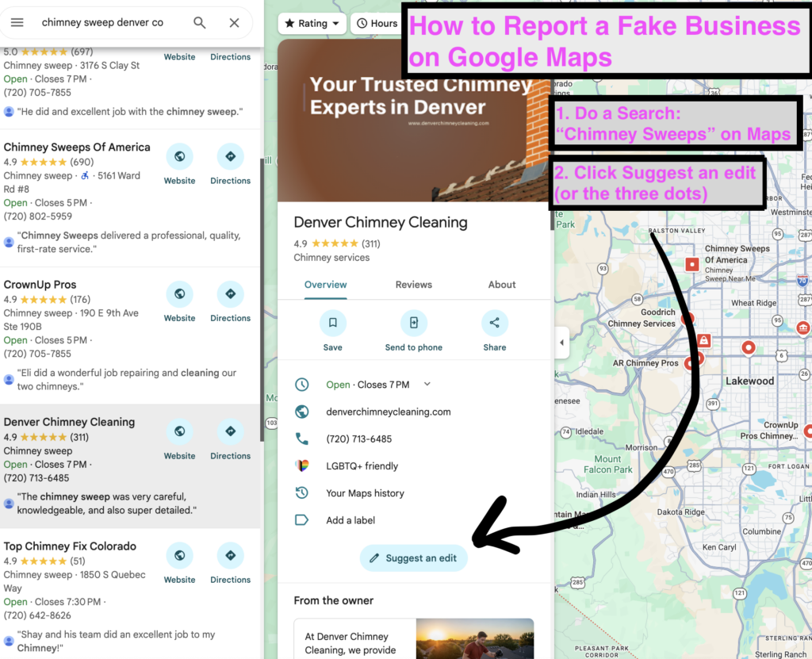
Task: Open the CrownUp Pros Website icon
Action: pos(180,294)
